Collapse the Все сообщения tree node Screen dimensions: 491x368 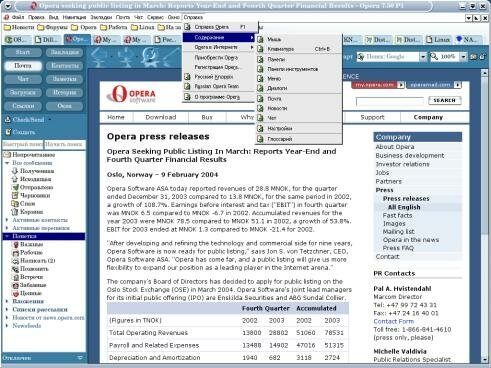[7, 163]
